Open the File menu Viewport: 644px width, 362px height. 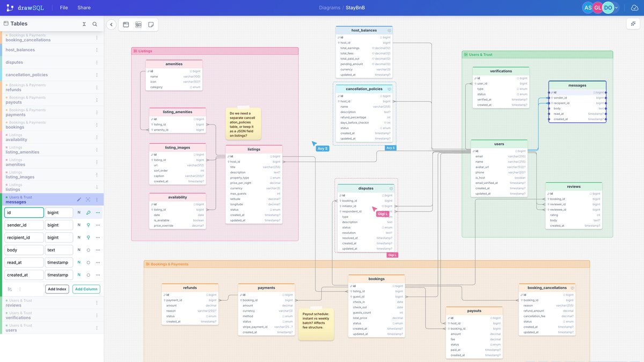point(64,8)
